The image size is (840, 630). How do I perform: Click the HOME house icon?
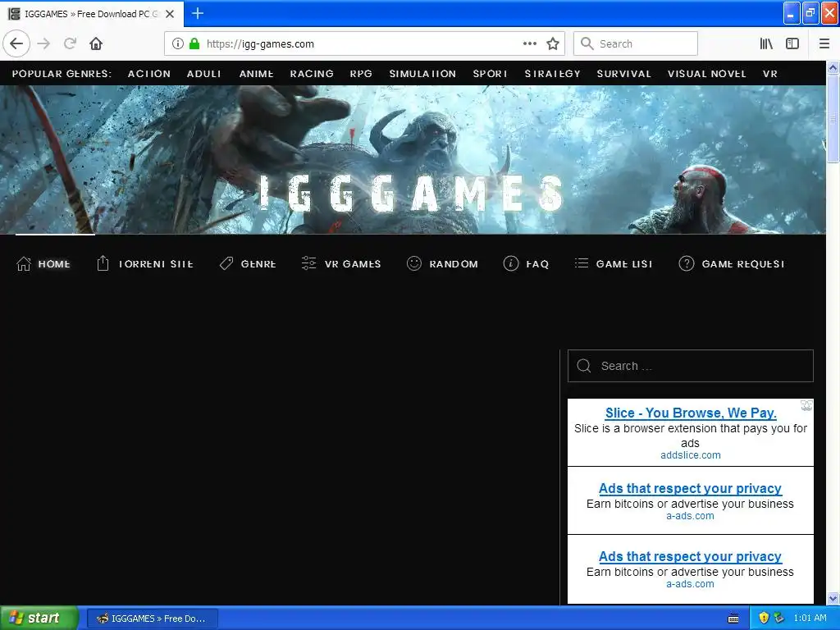[24, 263]
